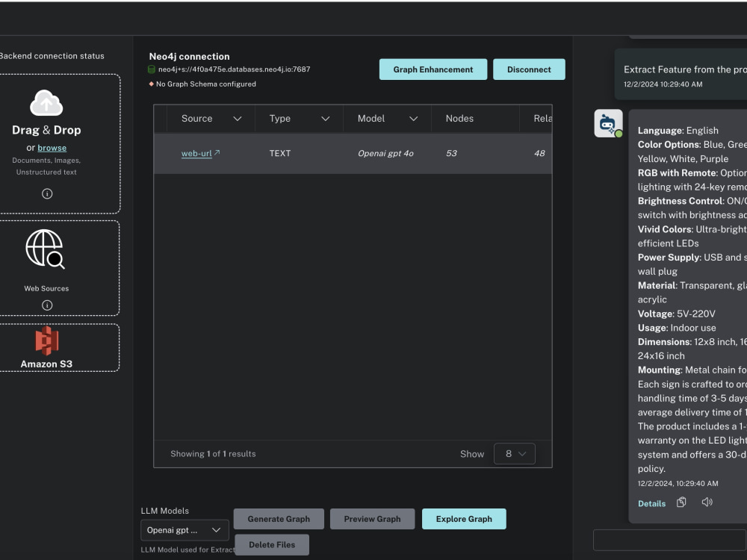Click the 53 nodes value
Viewport: 747px width, 560px height.
tap(451, 153)
